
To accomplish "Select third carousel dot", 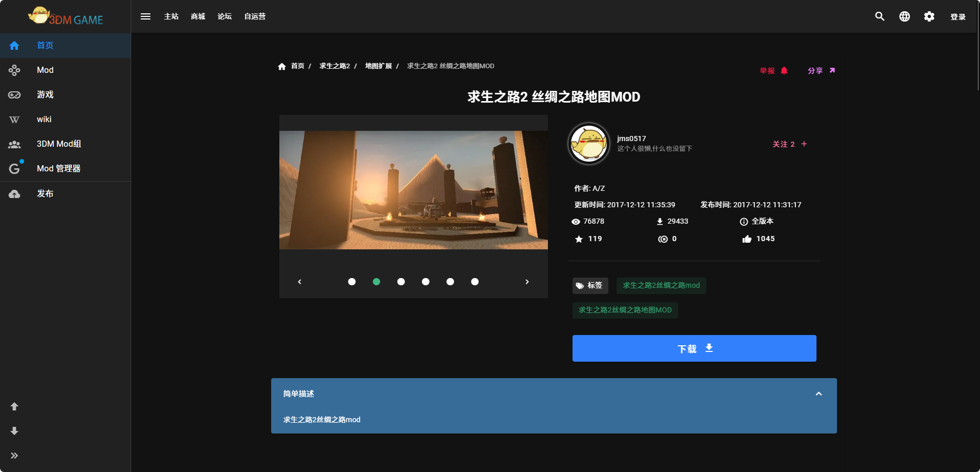I will pos(401,282).
